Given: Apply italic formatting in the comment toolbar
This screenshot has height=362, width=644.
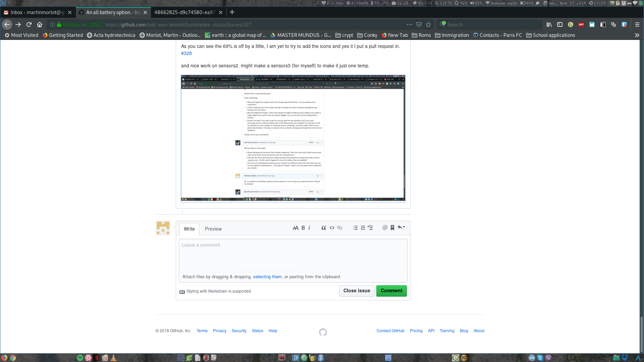Looking at the screenshot, I should tap(309, 228).
